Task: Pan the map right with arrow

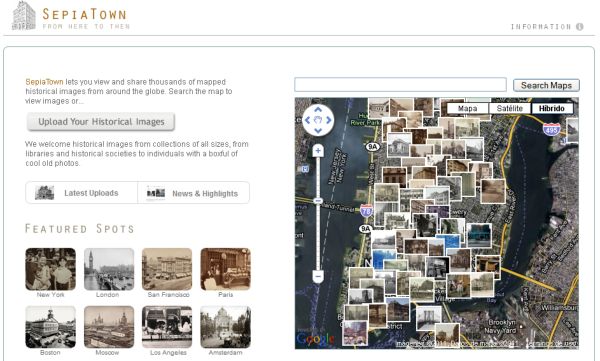Action: coord(329,120)
